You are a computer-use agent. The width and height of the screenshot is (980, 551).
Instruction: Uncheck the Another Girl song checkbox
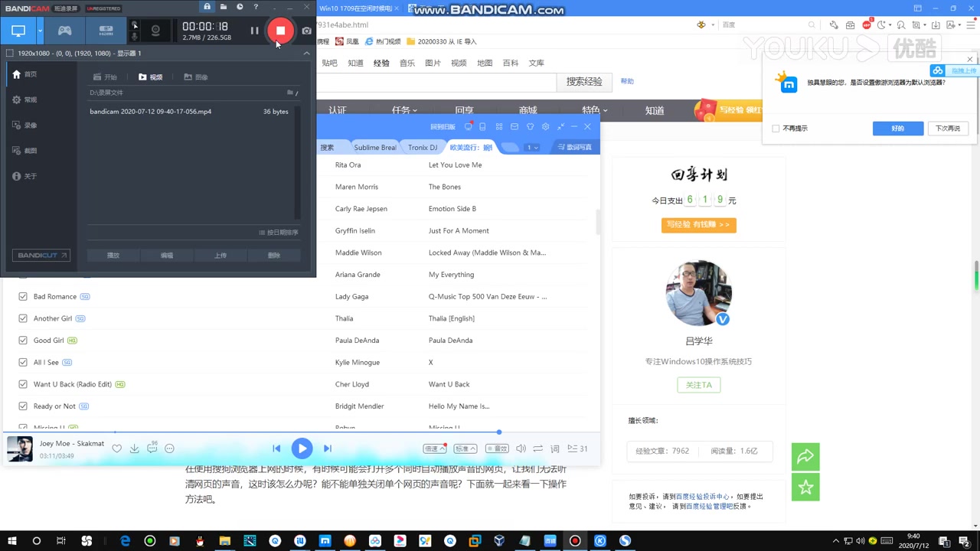point(23,318)
